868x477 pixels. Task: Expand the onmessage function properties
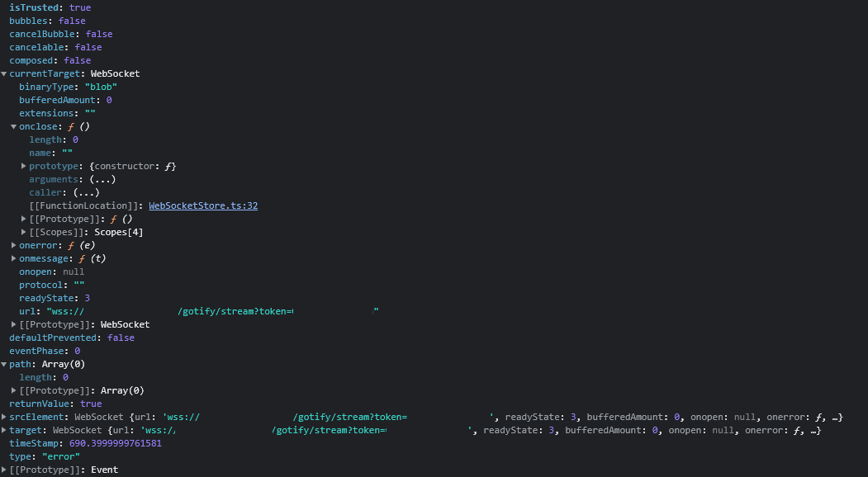pyautogui.click(x=12, y=258)
